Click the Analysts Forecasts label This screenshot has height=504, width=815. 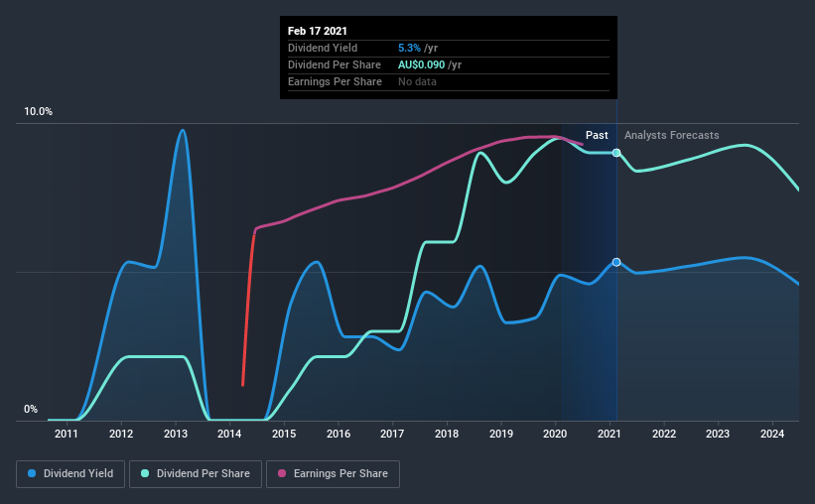671,135
